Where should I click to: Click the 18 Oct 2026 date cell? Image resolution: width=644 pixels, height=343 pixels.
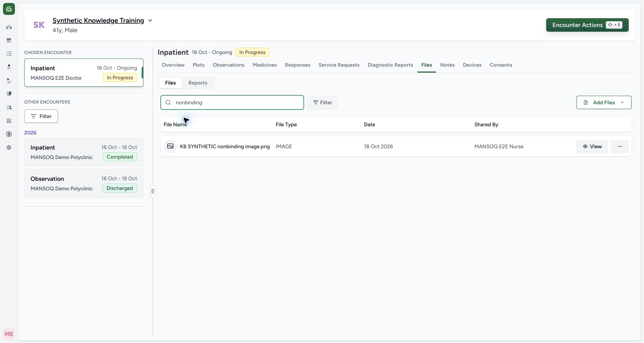(x=378, y=146)
